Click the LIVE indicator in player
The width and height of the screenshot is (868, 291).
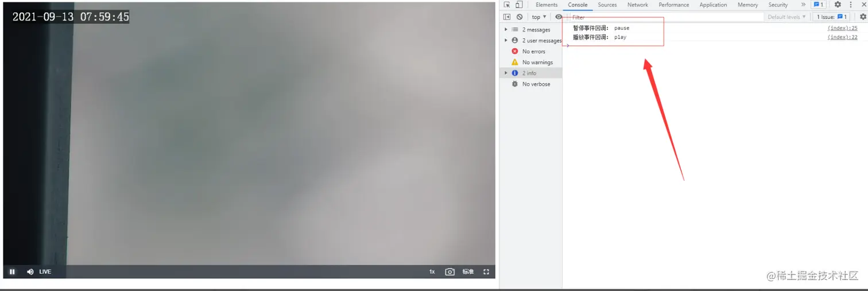pos(45,271)
